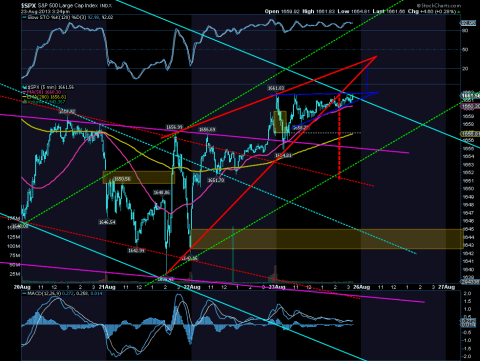Select the yellow MA(200) legend entry
This screenshot has height=361, width=480.
[x=45, y=97]
